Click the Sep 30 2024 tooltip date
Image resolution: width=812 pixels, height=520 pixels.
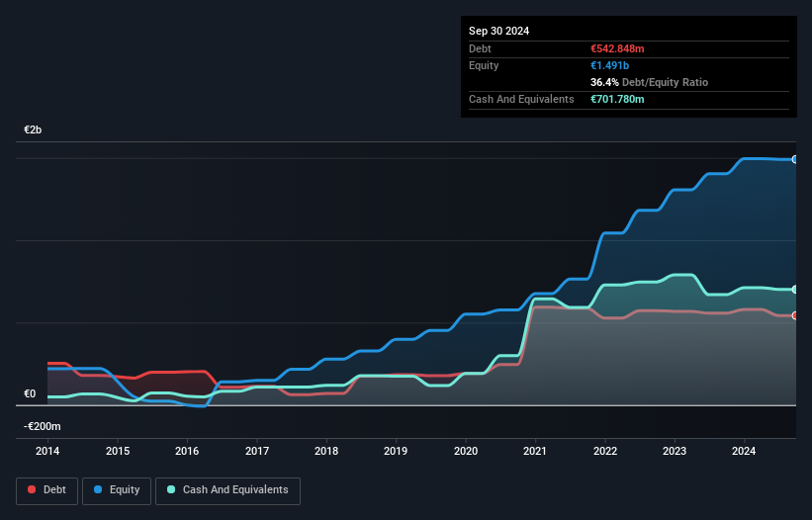pos(498,31)
